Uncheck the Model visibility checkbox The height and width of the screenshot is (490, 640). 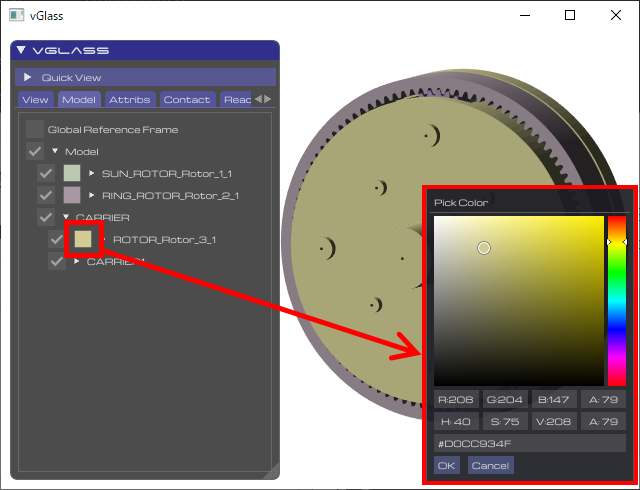click(35, 151)
